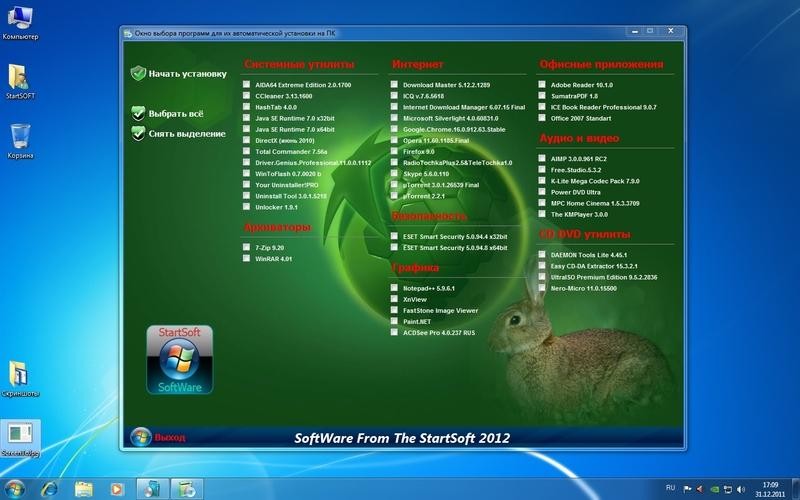Click the FastStone Image Viewer label
Viewport: 800px width, 500px height.
(441, 310)
